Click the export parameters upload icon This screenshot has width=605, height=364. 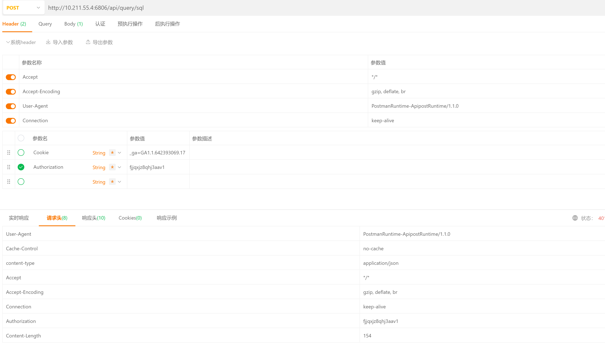click(x=88, y=42)
